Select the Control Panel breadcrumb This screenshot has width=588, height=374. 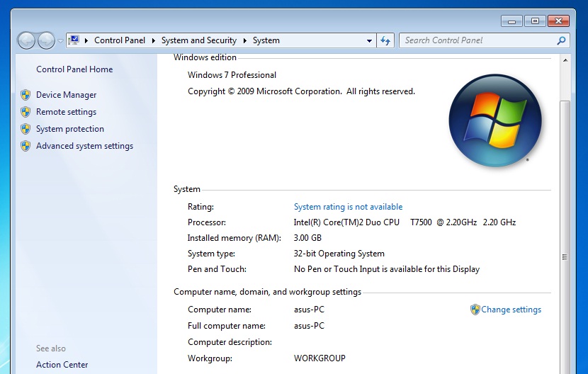[119, 40]
